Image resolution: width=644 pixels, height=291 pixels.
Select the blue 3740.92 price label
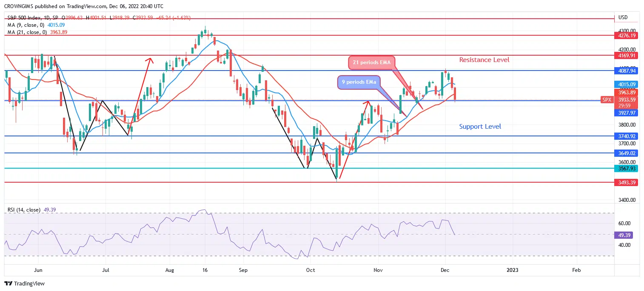[628, 136]
